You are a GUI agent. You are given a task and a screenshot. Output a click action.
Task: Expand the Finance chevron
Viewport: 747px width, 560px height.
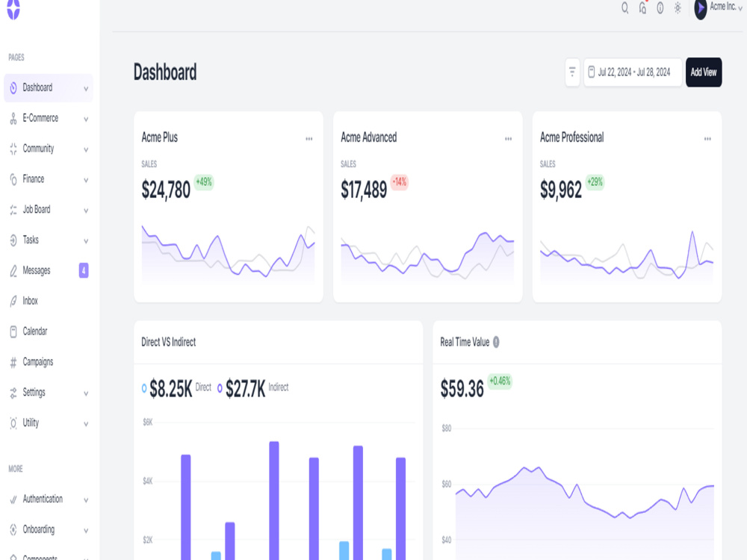click(86, 180)
